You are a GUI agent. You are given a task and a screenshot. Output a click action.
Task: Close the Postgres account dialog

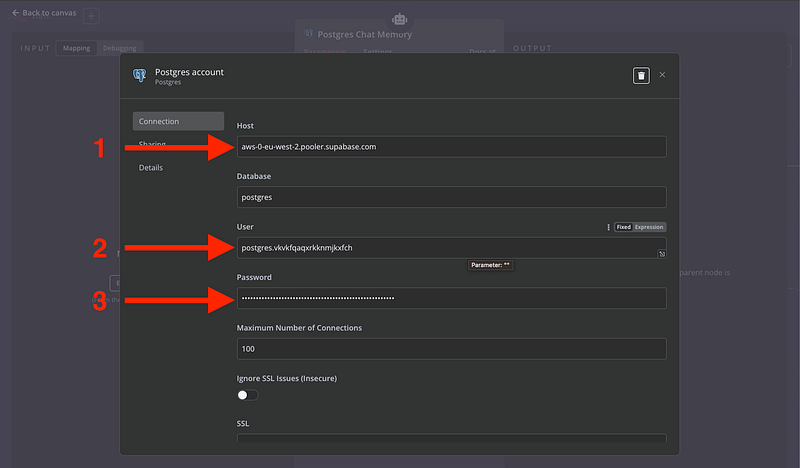tap(662, 75)
